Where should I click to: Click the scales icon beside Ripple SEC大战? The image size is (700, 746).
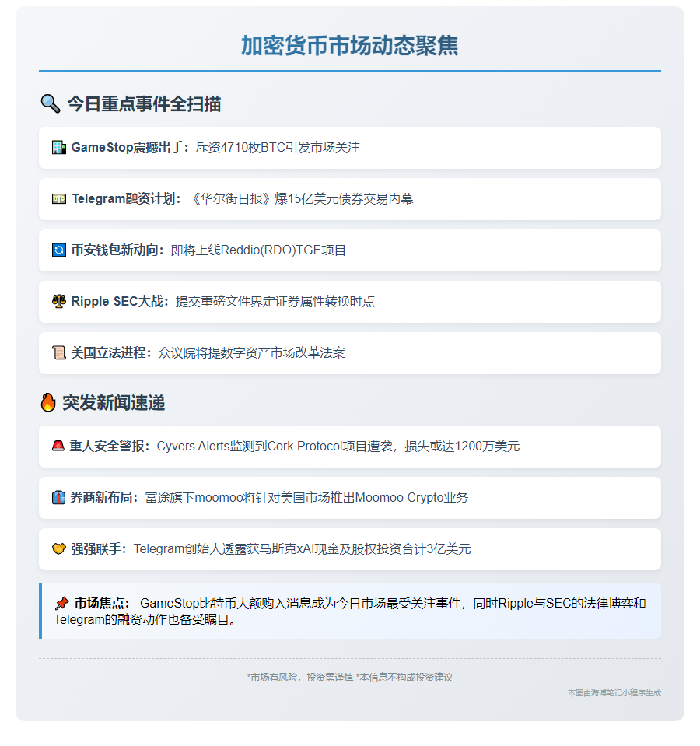click(59, 302)
